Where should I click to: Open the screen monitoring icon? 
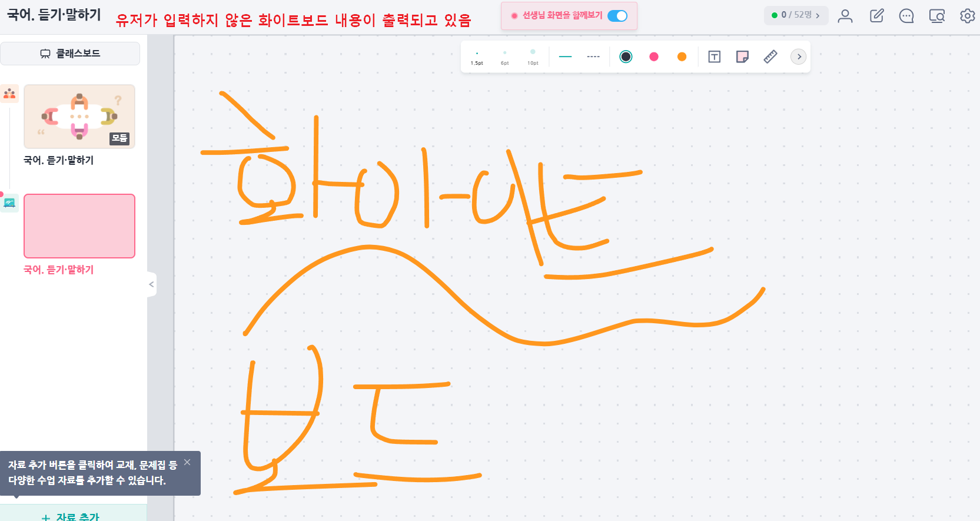937,16
